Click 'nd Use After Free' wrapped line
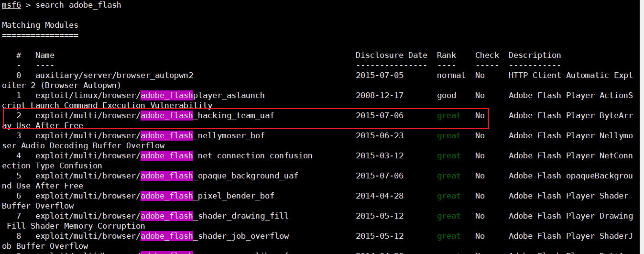Screen dimensions: 644x254 click(43, 186)
